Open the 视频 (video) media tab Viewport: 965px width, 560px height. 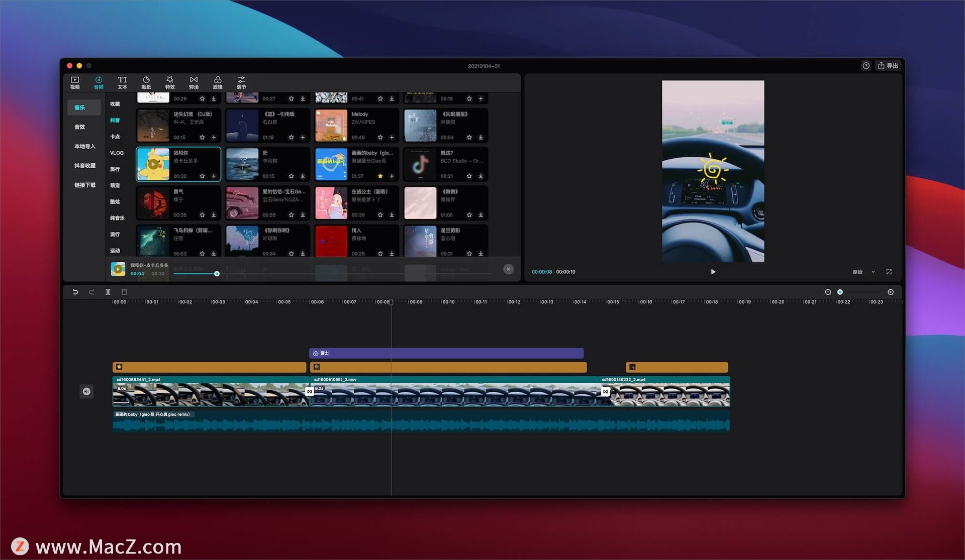tap(75, 83)
